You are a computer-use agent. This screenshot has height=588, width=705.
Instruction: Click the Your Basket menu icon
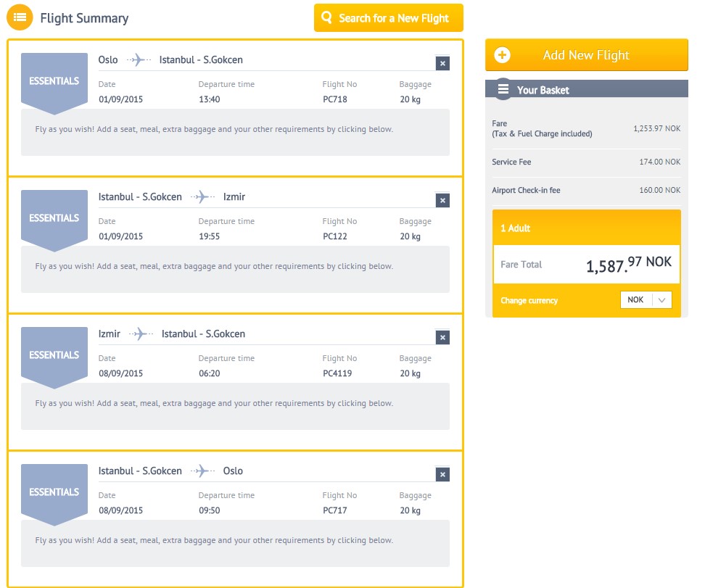click(503, 89)
